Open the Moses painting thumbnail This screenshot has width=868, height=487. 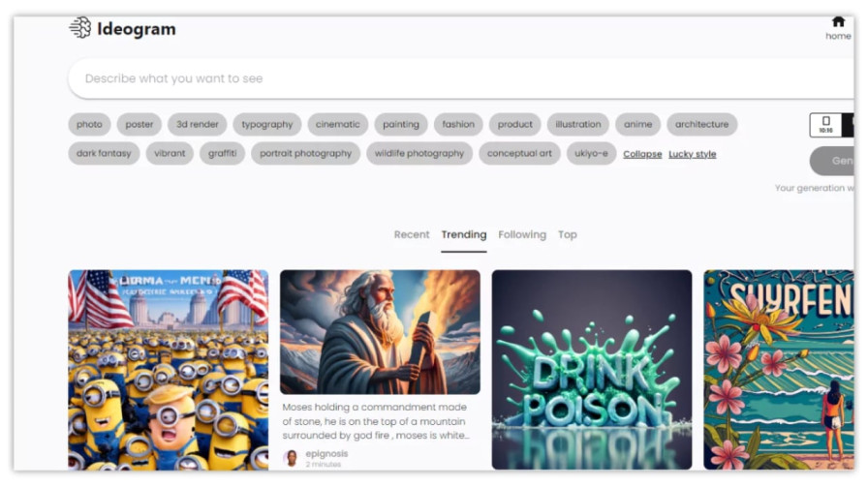click(380, 332)
